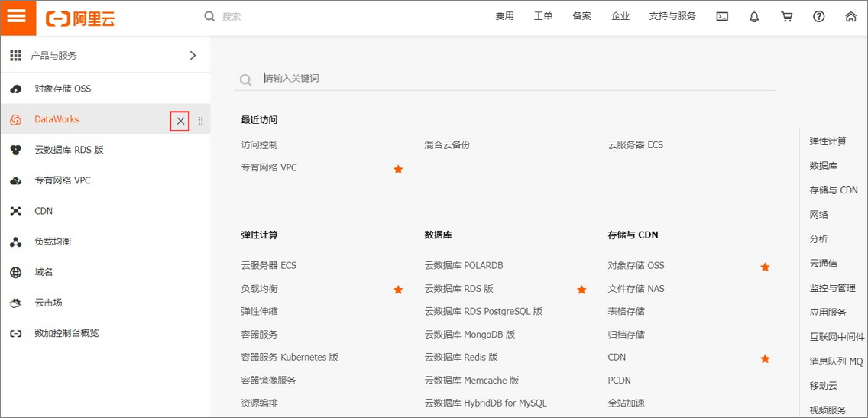Click the CDN sidebar icon

(16, 212)
